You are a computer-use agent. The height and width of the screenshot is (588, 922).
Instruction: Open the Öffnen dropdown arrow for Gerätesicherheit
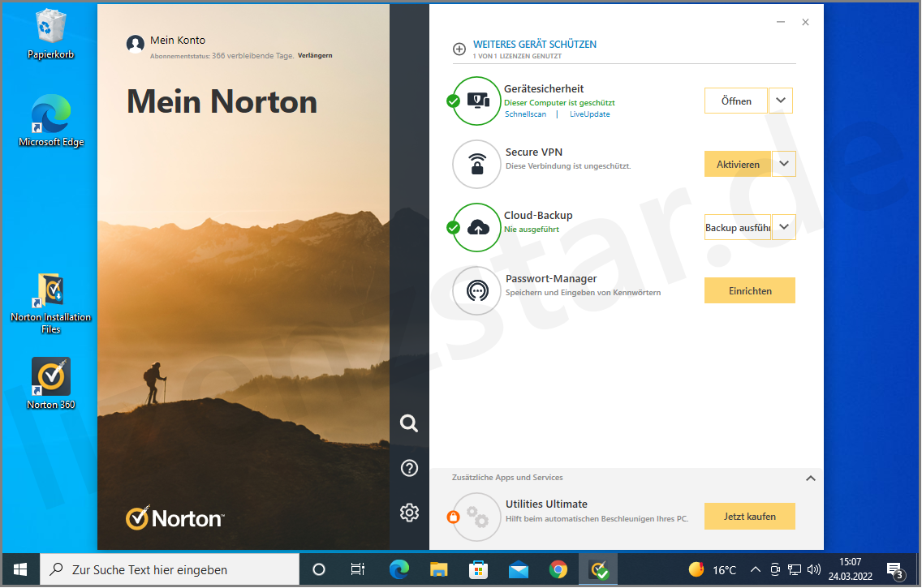click(x=781, y=101)
